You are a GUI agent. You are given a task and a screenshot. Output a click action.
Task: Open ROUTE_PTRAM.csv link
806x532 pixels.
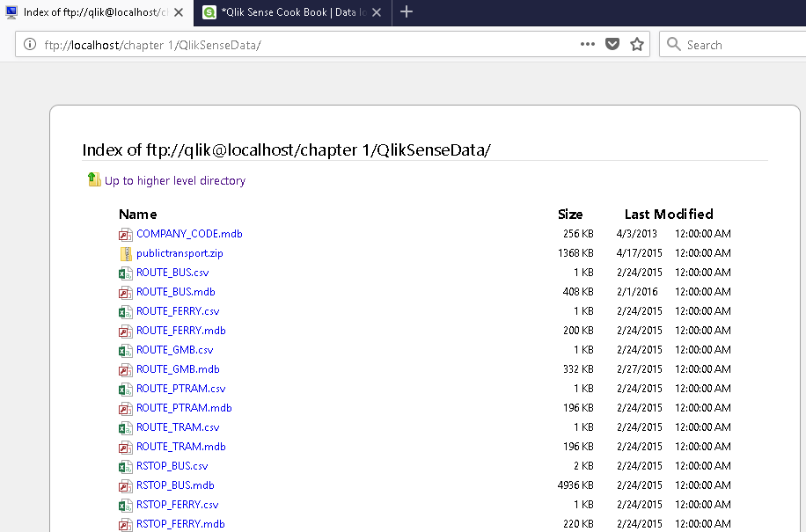[180, 388]
